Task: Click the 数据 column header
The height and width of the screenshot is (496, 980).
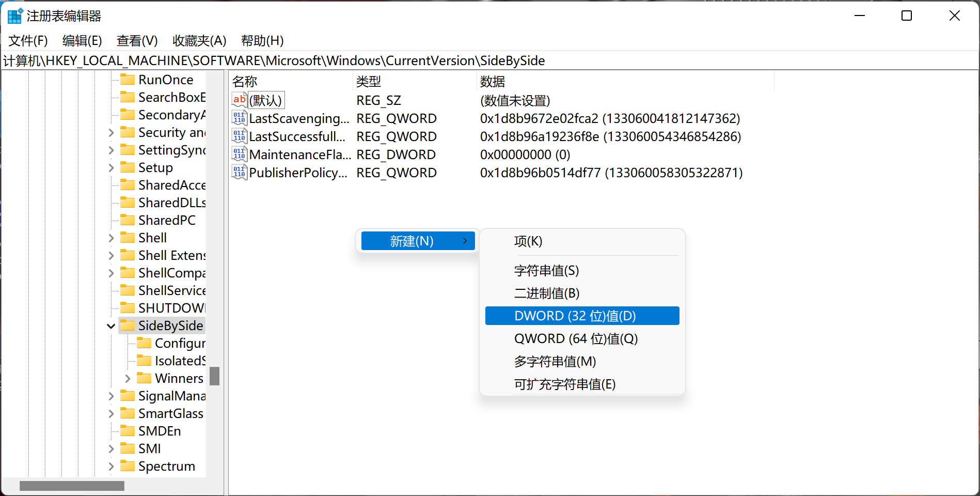Action: pos(625,81)
